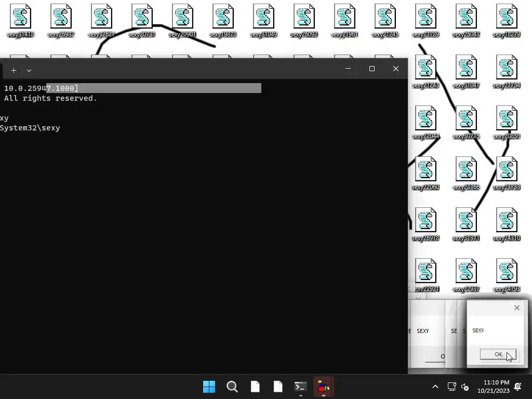
Task: Select the sexy21245 desktop file
Action: point(385,21)
